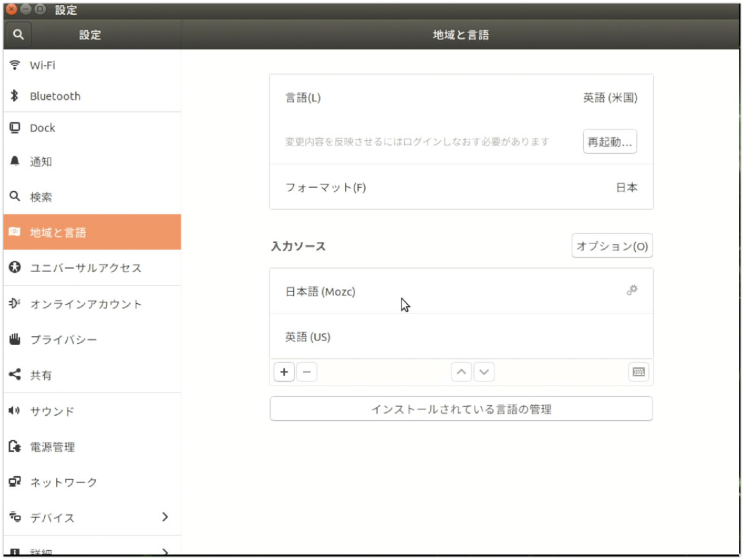744x560 pixels.
Task: Click the 再起動... restart button
Action: tap(609, 141)
